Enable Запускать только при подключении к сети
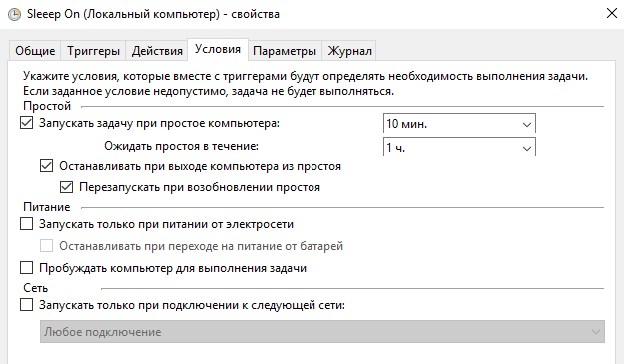This screenshot has width=624, height=364. 27,305
